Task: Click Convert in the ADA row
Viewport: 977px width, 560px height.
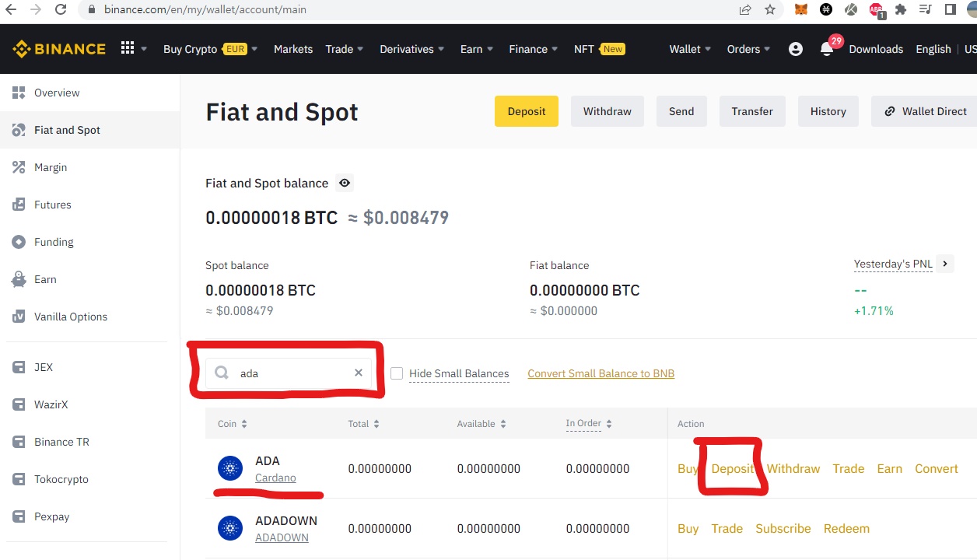Action: click(x=937, y=468)
